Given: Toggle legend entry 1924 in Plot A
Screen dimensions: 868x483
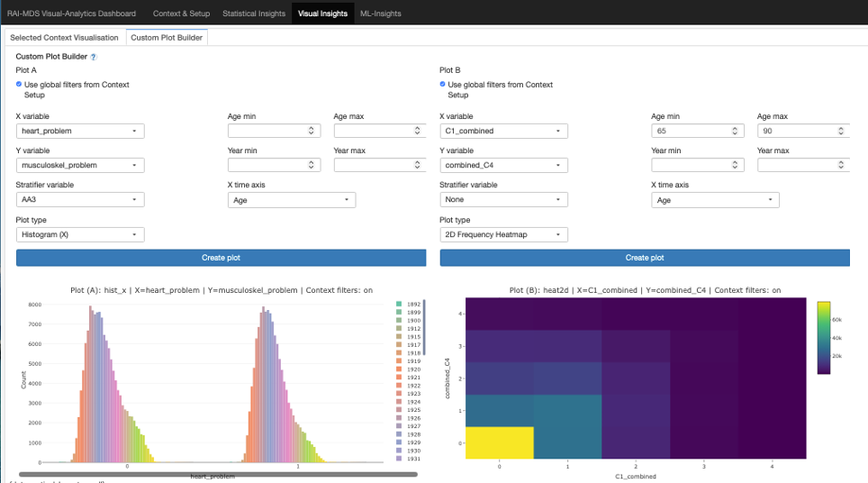Looking at the screenshot, I should (409, 402).
